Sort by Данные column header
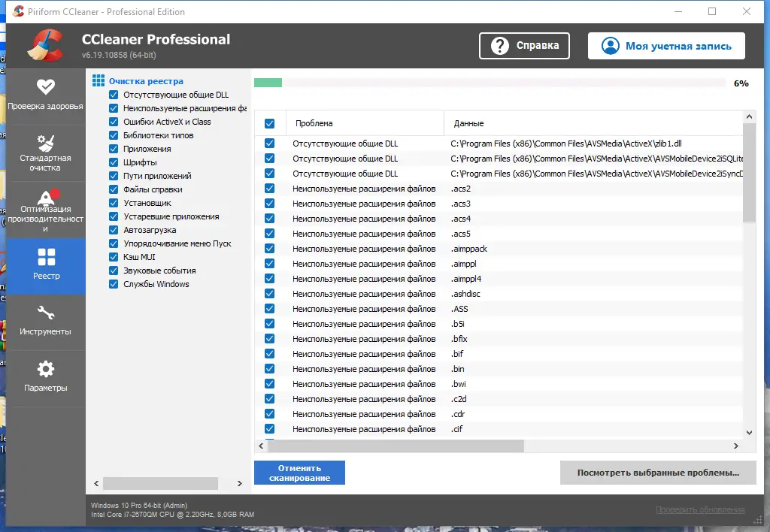The image size is (770, 532). point(593,123)
